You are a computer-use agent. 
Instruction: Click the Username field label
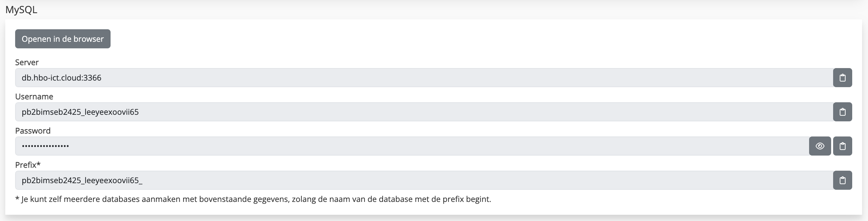coord(34,97)
